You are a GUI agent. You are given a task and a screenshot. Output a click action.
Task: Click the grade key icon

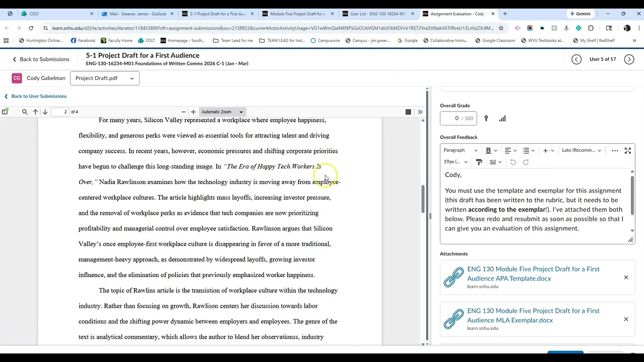click(x=486, y=119)
